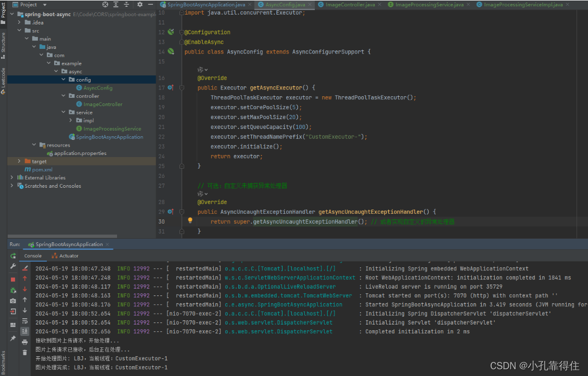Open run configuration settings via the wrench icon

13,266
